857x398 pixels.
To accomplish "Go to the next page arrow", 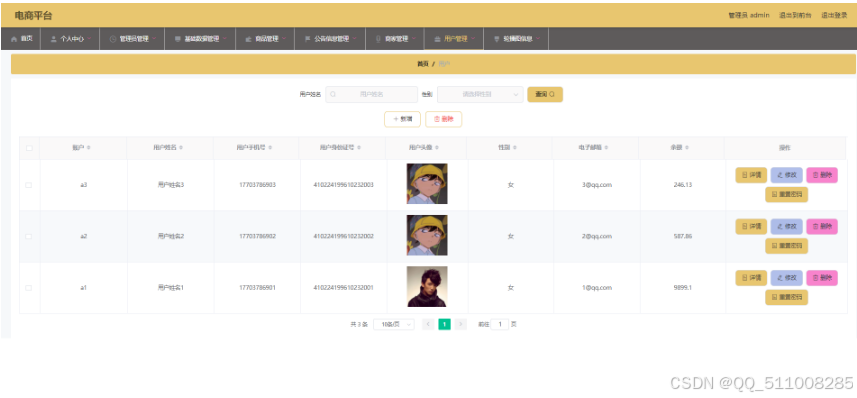I will coord(461,324).
